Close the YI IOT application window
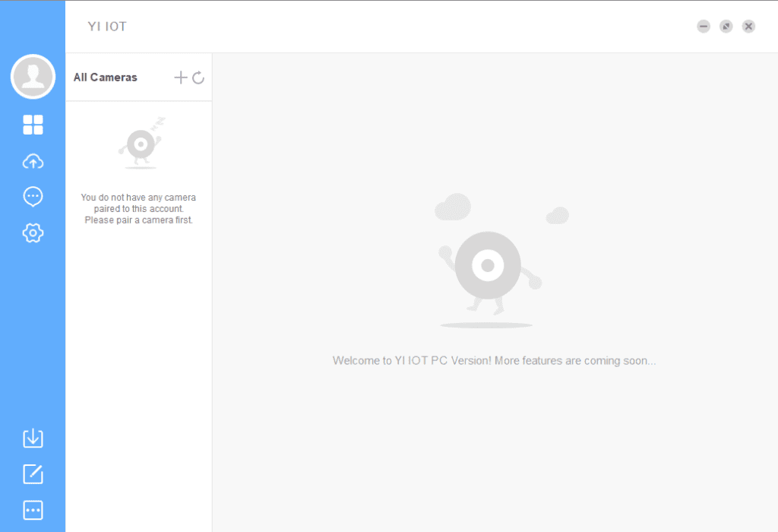 pos(748,27)
